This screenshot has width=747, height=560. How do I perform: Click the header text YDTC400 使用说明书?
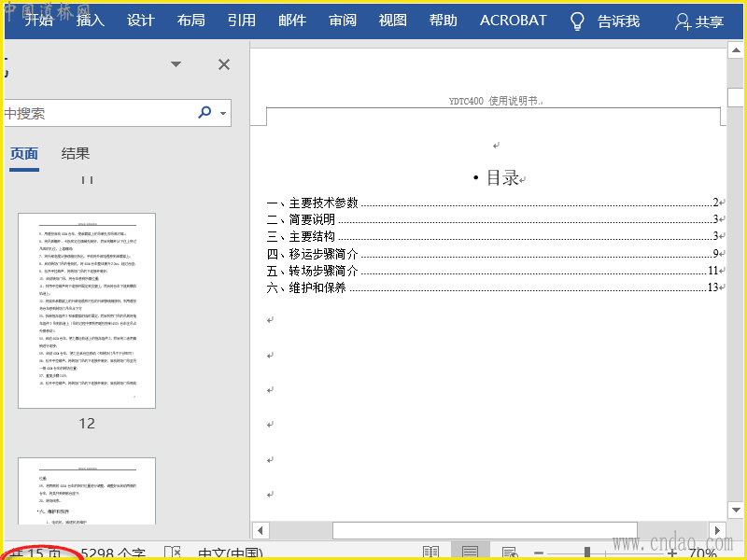(x=495, y=101)
